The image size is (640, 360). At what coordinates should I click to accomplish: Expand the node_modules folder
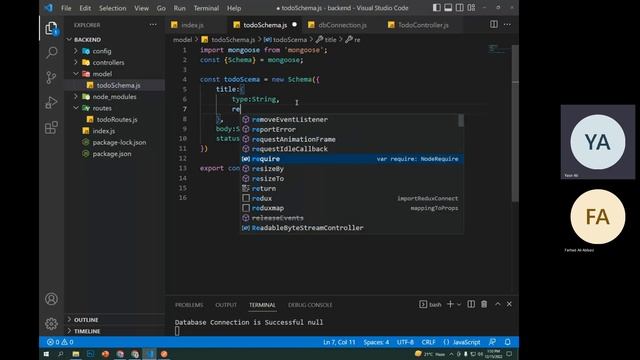coord(114,97)
